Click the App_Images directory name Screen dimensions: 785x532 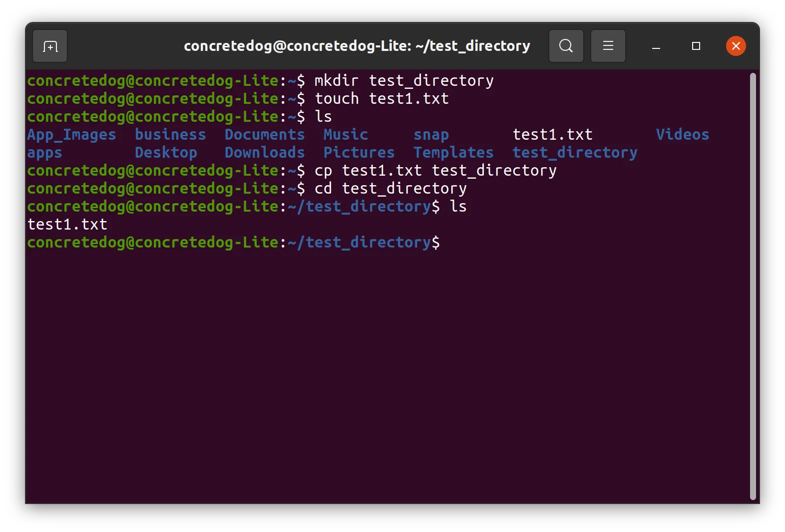pyautogui.click(x=71, y=135)
